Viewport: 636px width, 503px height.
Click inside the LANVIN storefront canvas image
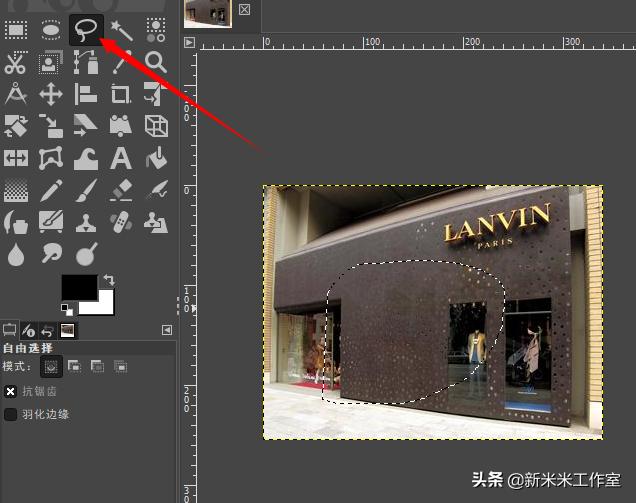[x=433, y=312]
